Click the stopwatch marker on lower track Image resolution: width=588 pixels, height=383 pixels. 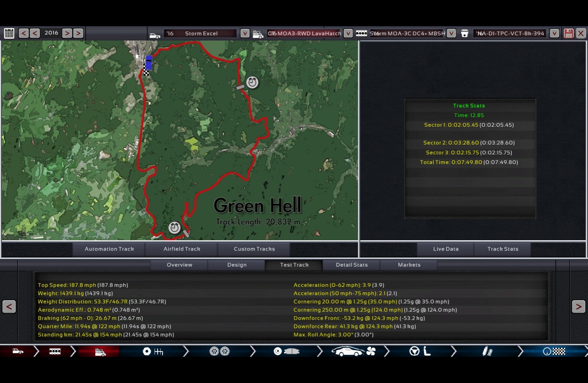click(x=174, y=227)
